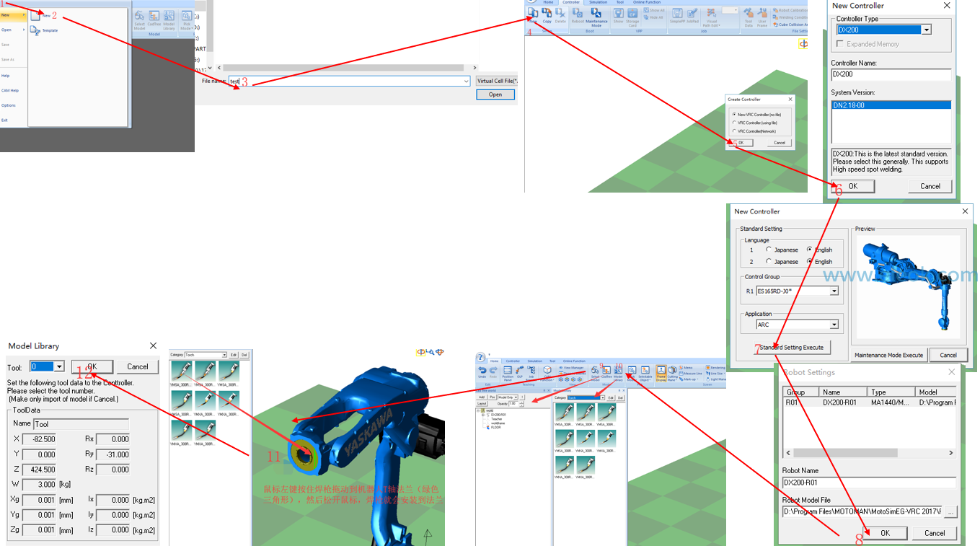This screenshot has height=546, width=980.
Task: Choose Exit in the application menu
Action: coord(4,120)
